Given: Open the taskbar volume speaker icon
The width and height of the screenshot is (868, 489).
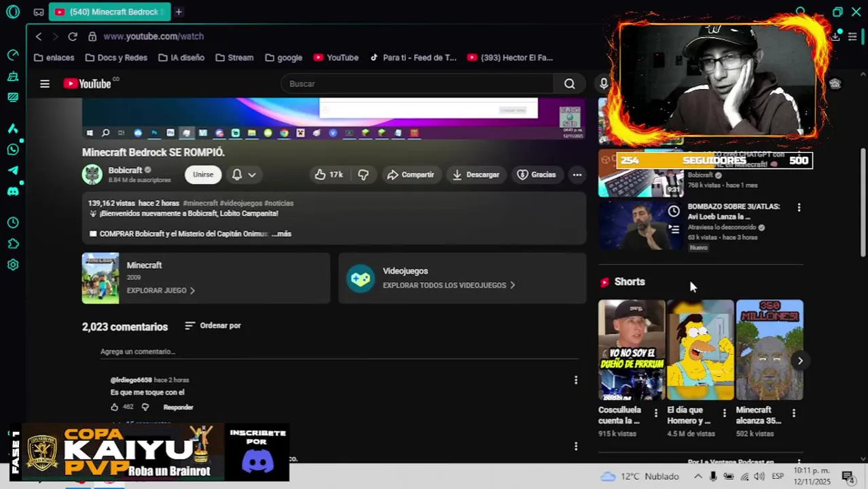Looking at the screenshot, I should point(759,476).
